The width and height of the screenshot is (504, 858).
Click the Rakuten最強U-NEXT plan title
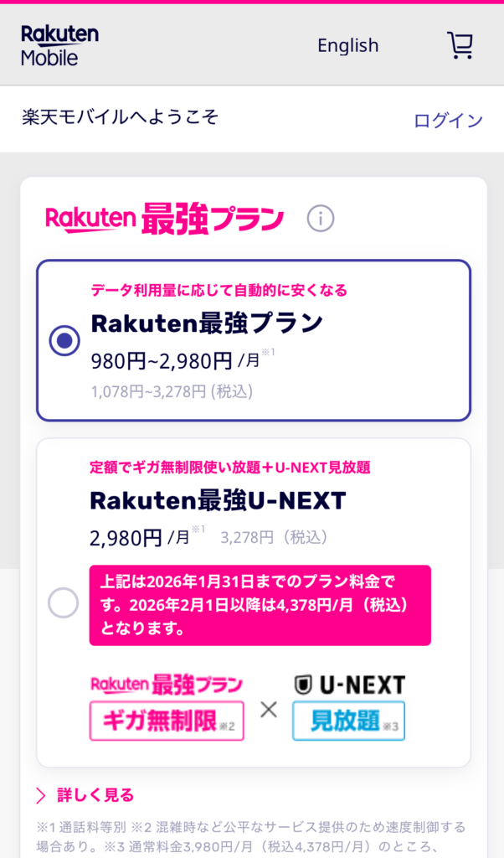(217, 500)
